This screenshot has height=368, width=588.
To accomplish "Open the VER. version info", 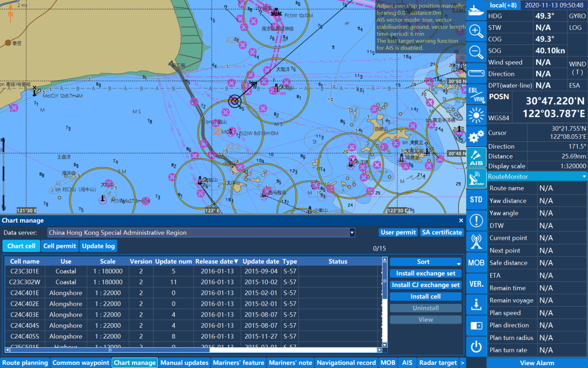I will click(476, 284).
